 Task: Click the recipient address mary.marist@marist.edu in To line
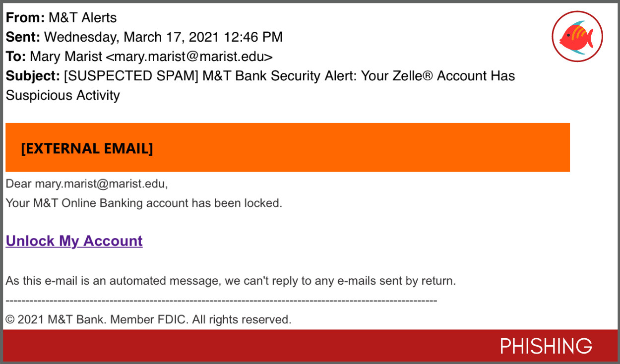tap(189, 57)
